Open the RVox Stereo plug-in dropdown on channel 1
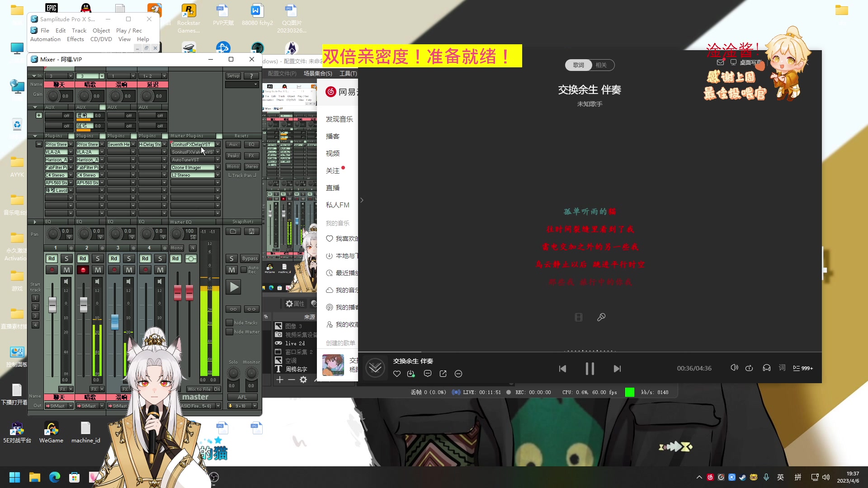 coord(71,145)
